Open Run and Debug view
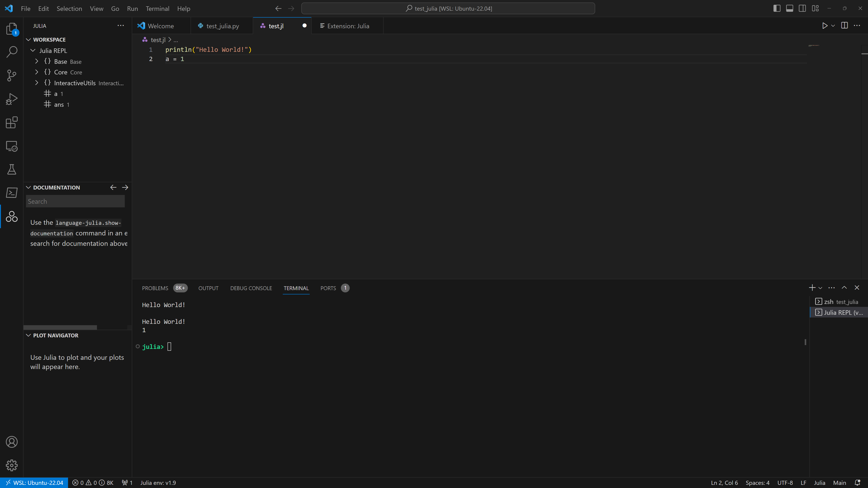Image resolution: width=868 pixels, height=488 pixels. pos(12,99)
